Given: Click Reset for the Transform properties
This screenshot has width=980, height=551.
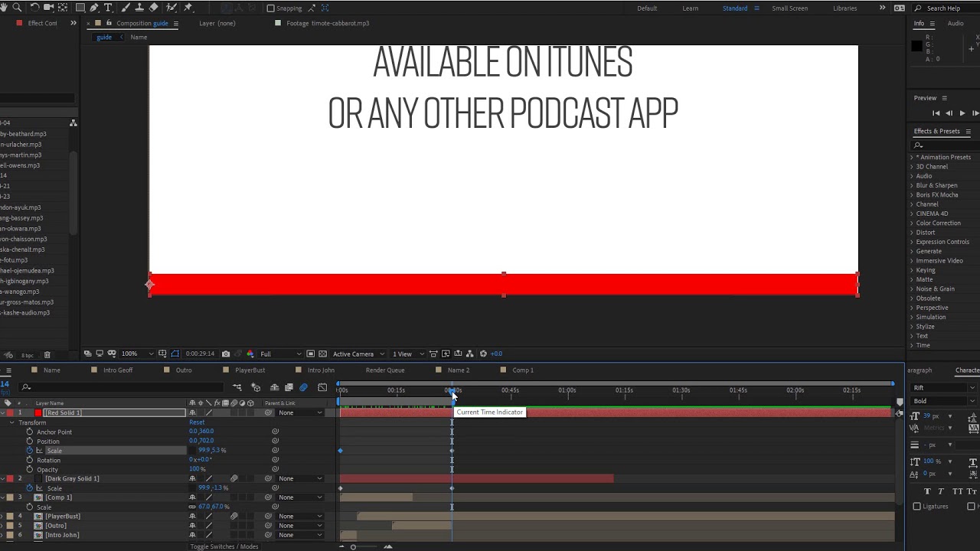Looking at the screenshot, I should pyautogui.click(x=197, y=422).
